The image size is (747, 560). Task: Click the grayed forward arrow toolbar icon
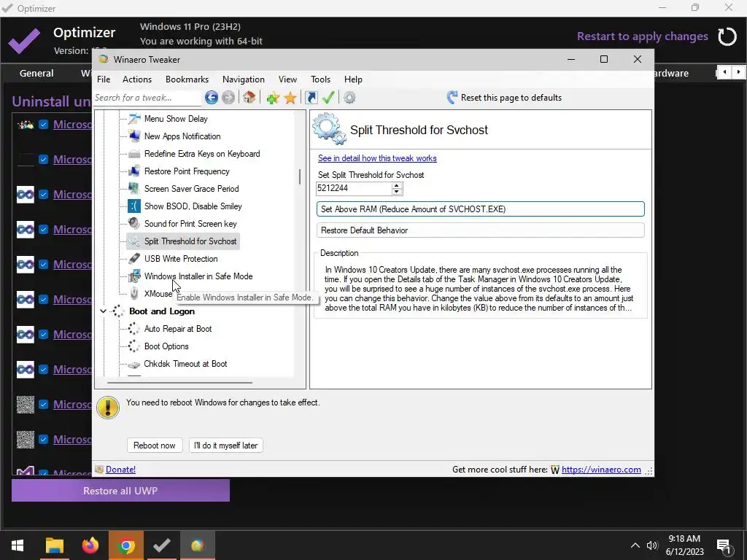click(228, 98)
